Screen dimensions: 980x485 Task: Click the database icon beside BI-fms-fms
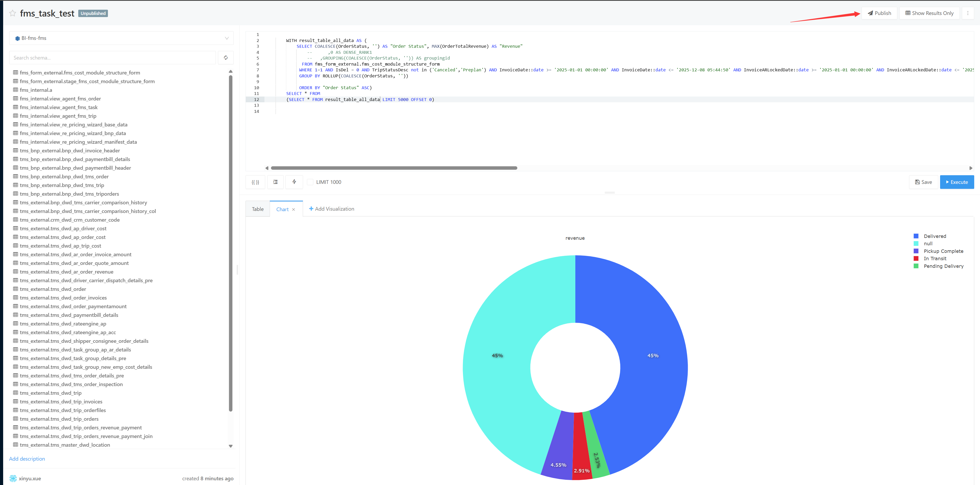tap(17, 38)
